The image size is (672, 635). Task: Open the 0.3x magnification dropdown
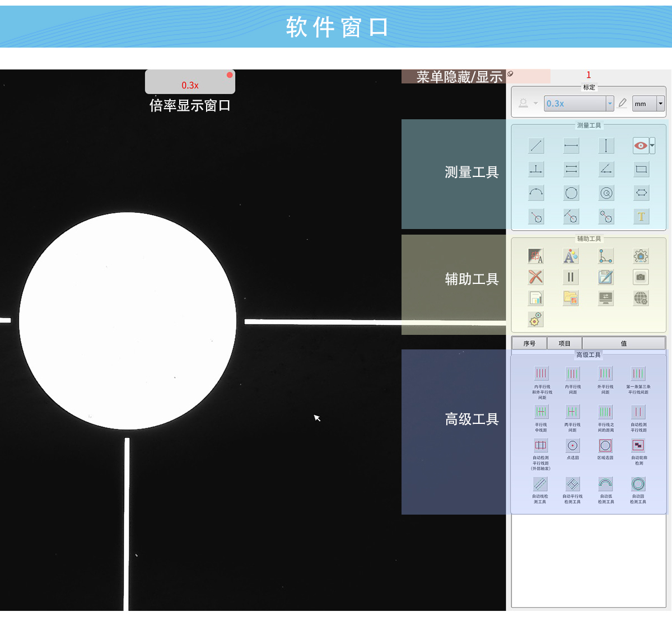coord(610,104)
